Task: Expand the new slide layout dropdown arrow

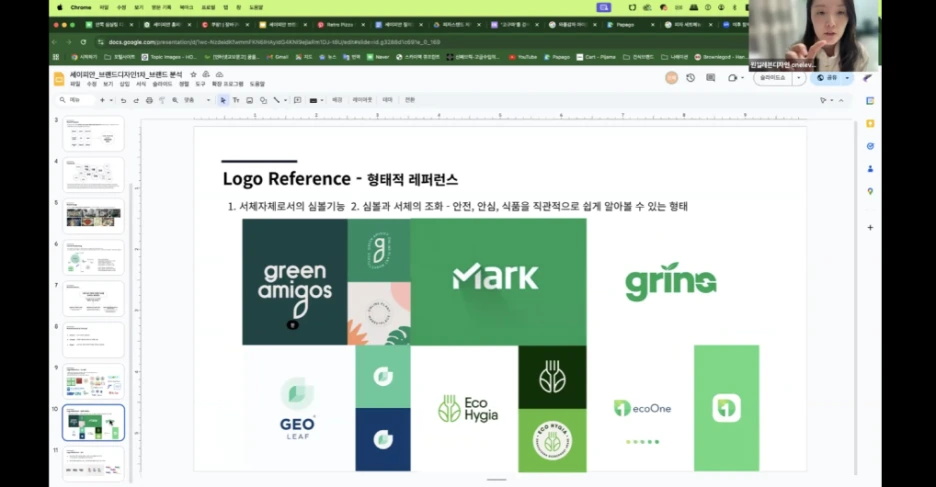Action: pos(111,100)
